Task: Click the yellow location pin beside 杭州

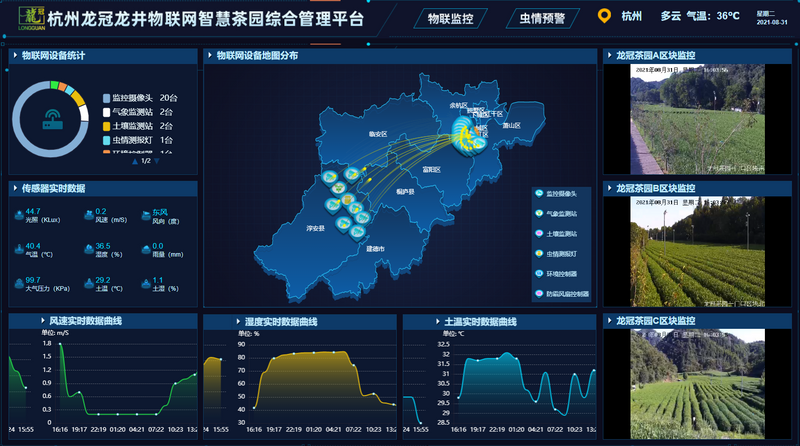Action: pyautogui.click(x=602, y=16)
